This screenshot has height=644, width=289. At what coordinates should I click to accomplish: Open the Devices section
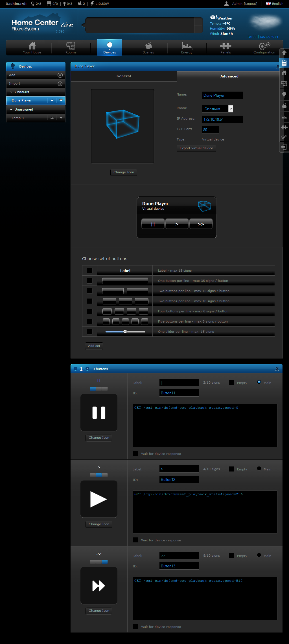click(x=110, y=47)
